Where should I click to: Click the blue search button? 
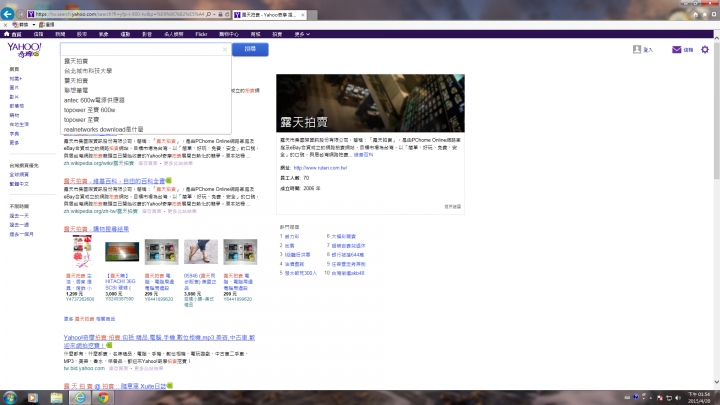tap(250, 49)
